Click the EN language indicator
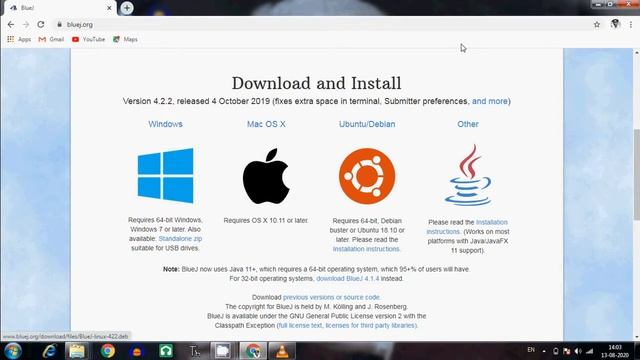Screen dimensions: 640x360 531,350
